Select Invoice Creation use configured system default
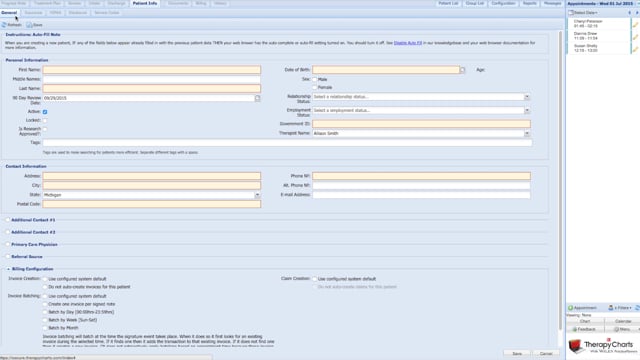Image resolution: width=640 pixels, height=360 pixels. [x=45, y=279]
